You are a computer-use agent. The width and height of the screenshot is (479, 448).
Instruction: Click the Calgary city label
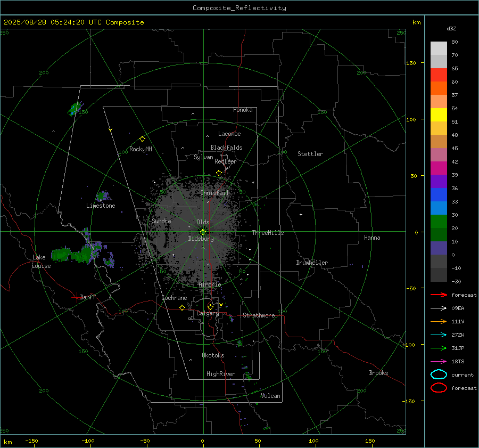click(x=208, y=313)
